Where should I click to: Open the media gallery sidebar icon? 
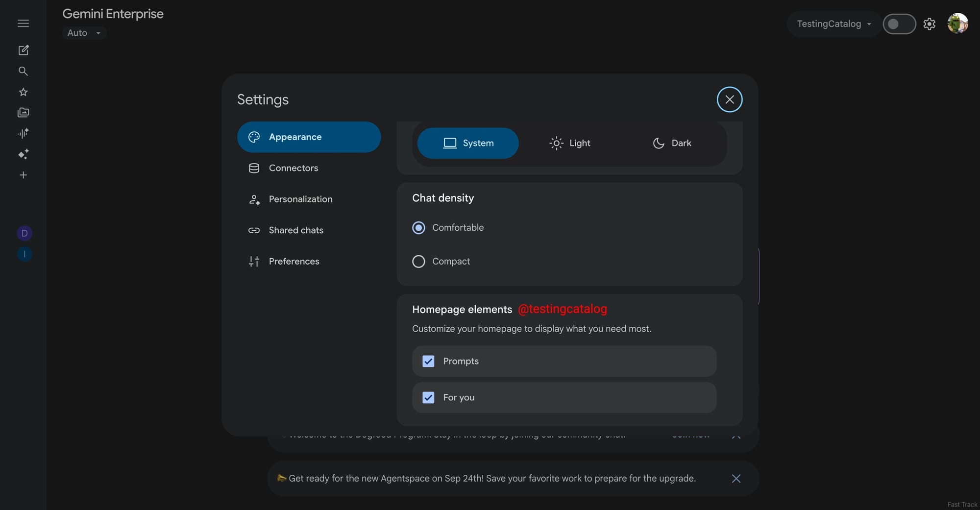click(x=23, y=113)
